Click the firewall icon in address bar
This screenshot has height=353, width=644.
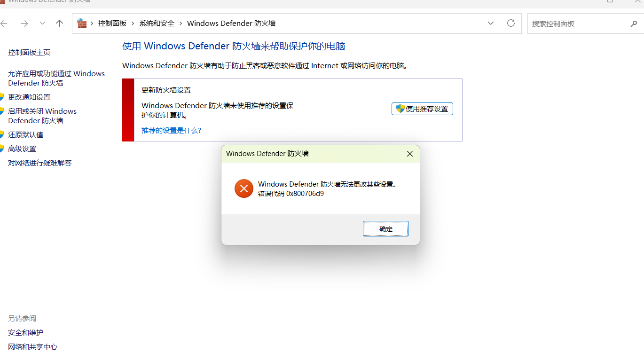(x=82, y=24)
